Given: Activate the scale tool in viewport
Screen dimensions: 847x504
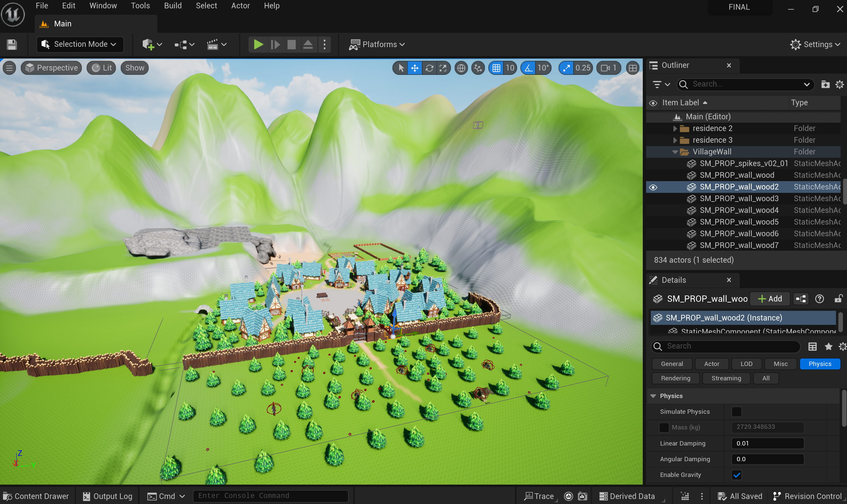Looking at the screenshot, I should (x=443, y=68).
